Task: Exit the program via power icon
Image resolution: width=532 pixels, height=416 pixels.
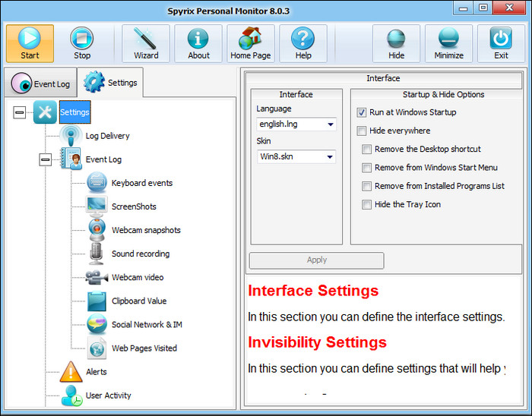Action: click(501, 38)
